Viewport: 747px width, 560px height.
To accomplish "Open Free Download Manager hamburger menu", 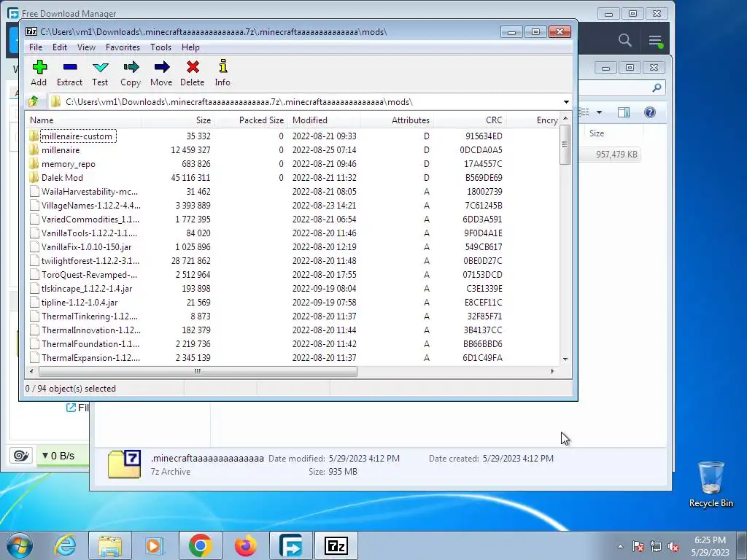I will click(x=656, y=41).
